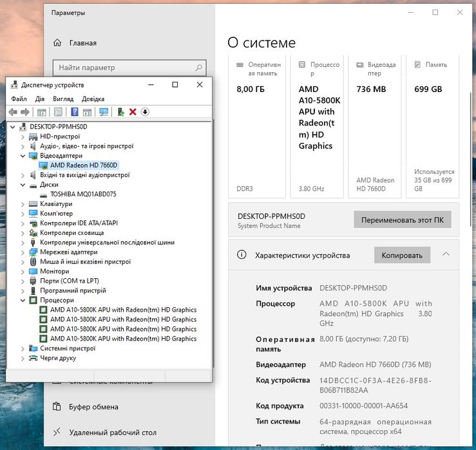Open the Дія menu
The width and height of the screenshot is (476, 450).
coord(40,99)
